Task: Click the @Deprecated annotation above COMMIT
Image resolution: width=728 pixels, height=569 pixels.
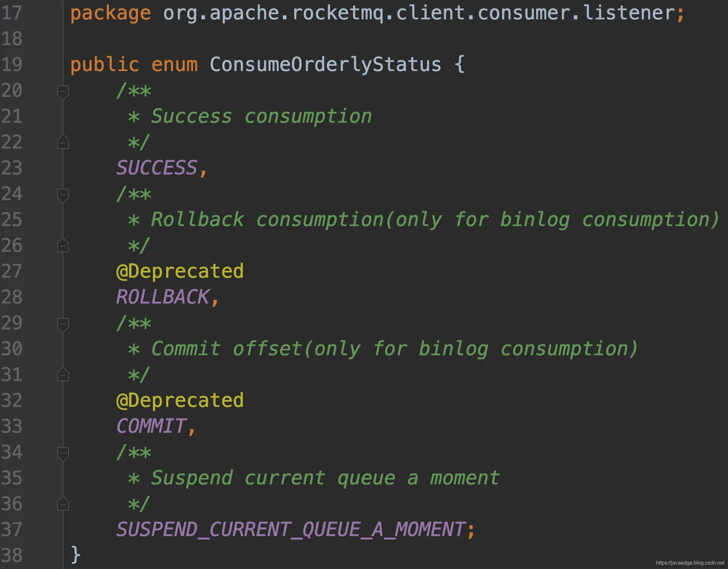Action: 180,401
